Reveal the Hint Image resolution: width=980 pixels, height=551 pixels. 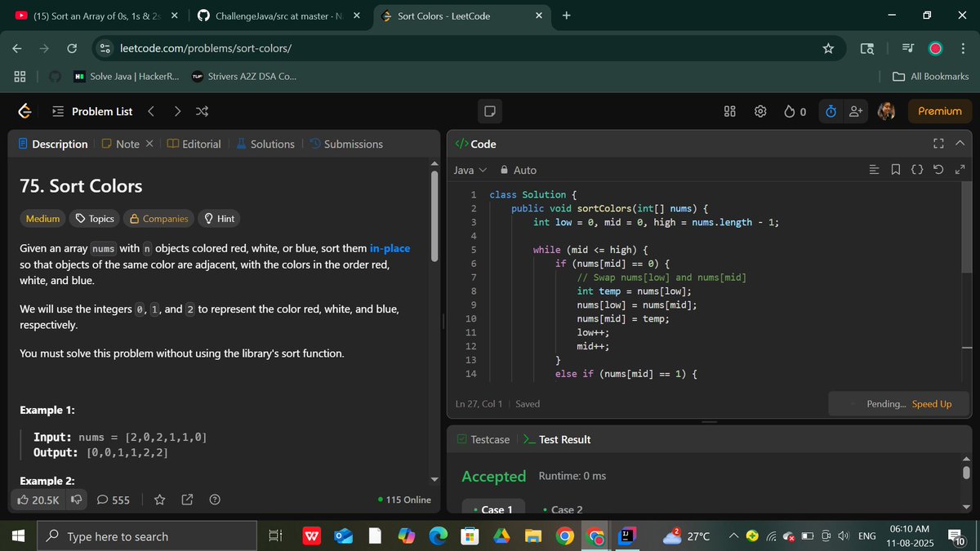click(x=219, y=219)
